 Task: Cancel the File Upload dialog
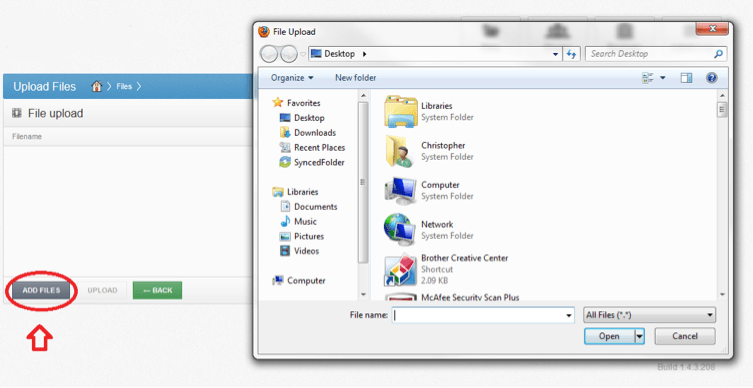(685, 336)
